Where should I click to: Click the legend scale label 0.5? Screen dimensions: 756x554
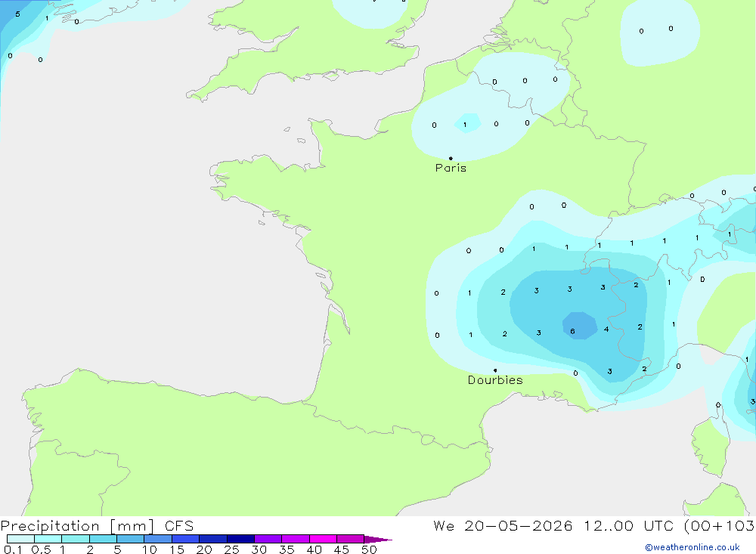[x=41, y=549]
